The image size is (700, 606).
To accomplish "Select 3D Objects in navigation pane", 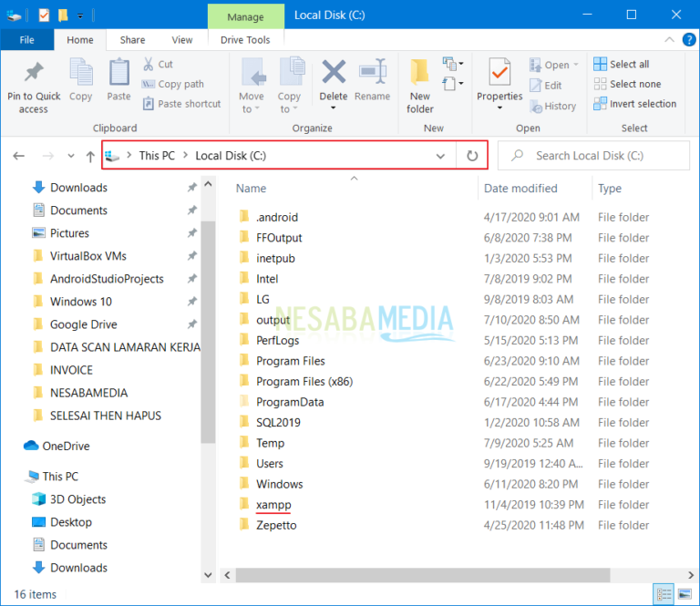I will pyautogui.click(x=68, y=498).
